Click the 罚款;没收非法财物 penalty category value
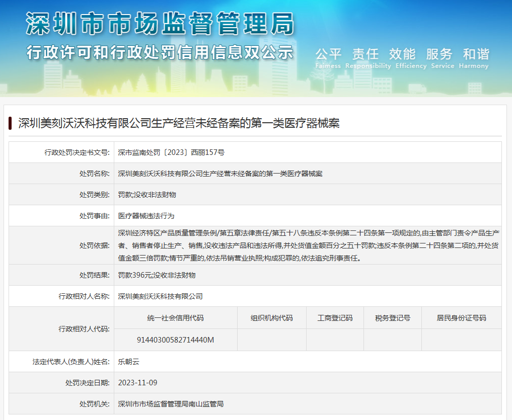 [x=147, y=195]
